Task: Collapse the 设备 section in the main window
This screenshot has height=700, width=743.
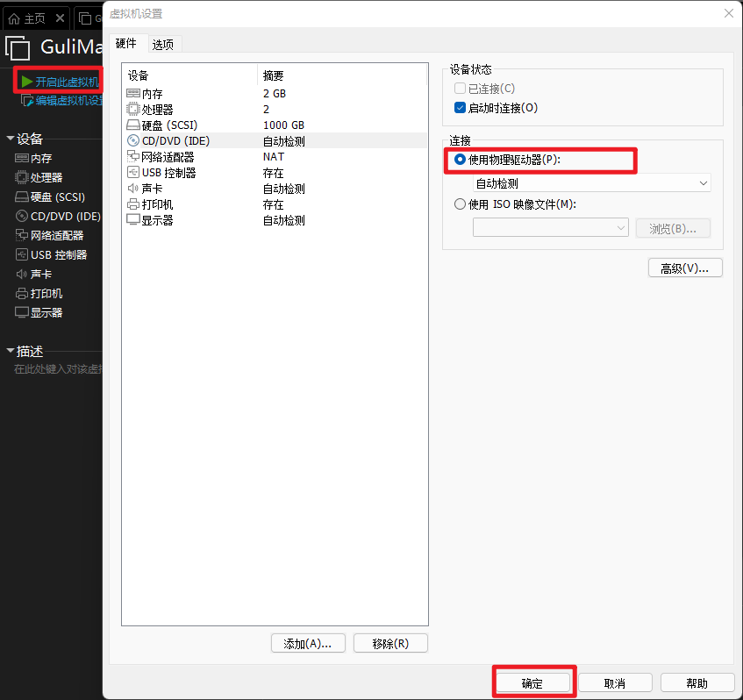Action: [x=10, y=139]
